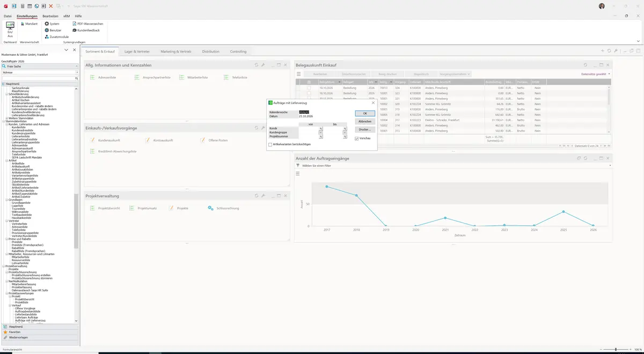Enable Artikelvarianten berücksichtigen checkbox
This screenshot has width=644, height=354.
tap(270, 144)
